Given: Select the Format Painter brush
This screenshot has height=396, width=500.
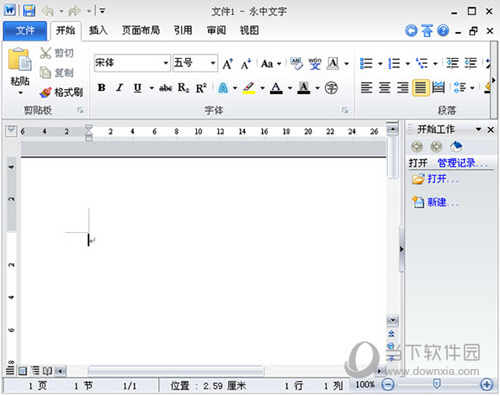Looking at the screenshot, I should click(x=46, y=92).
